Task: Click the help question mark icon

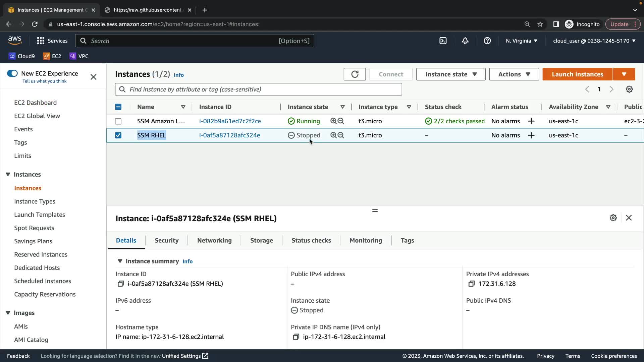Action: coord(487,41)
